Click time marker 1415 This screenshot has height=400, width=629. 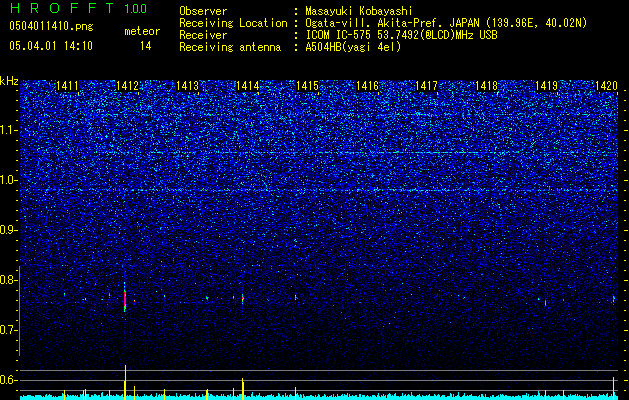(307, 86)
